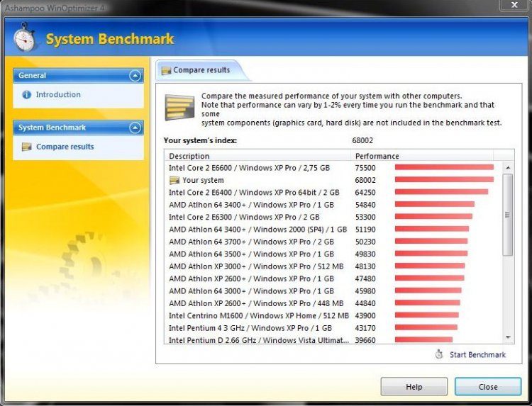Select the Your system row
The height and width of the screenshot is (406, 532).
point(333,180)
